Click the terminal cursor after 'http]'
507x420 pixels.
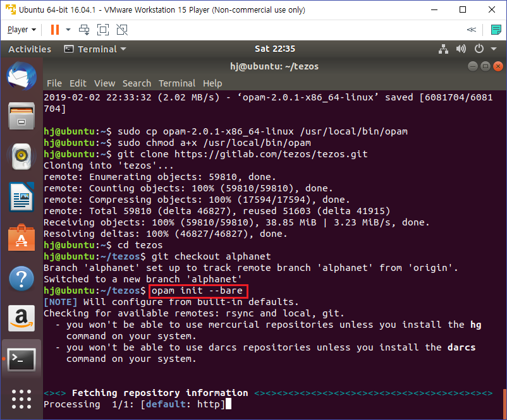point(228,404)
